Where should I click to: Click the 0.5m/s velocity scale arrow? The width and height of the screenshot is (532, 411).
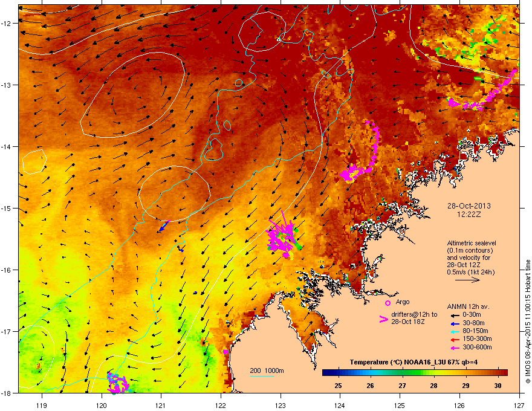click(467, 280)
